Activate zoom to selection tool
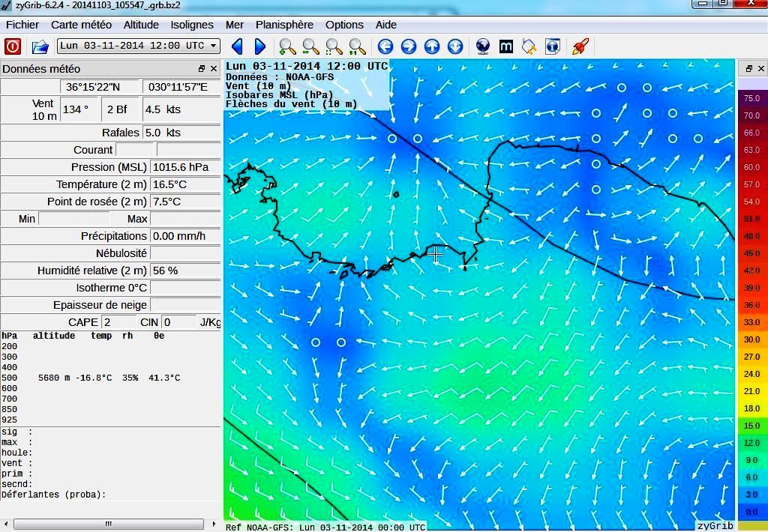Image resolution: width=768 pixels, height=532 pixels. coord(334,46)
